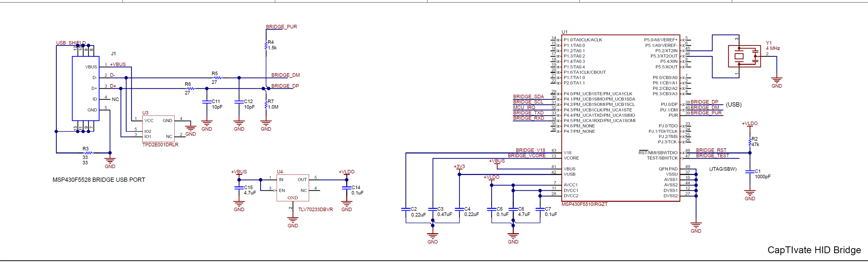
Task: Select pin name P5.2/XT2IN on U1
Action: (666, 51)
